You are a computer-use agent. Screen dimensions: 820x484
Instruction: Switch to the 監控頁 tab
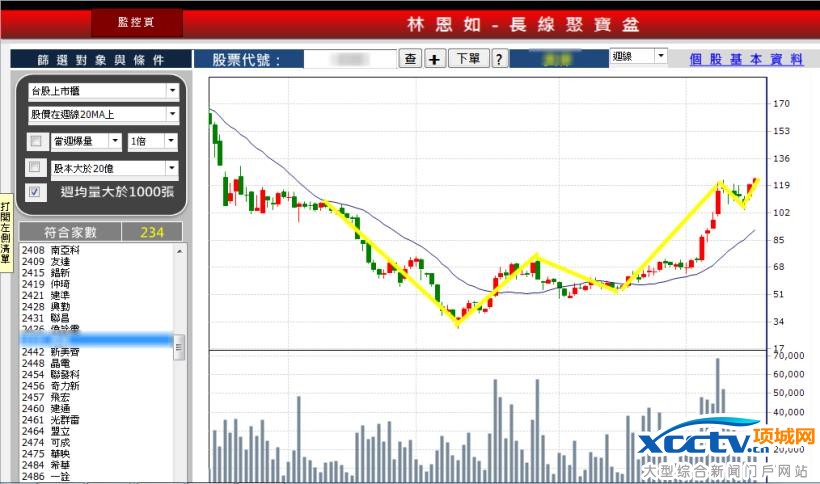[137, 22]
